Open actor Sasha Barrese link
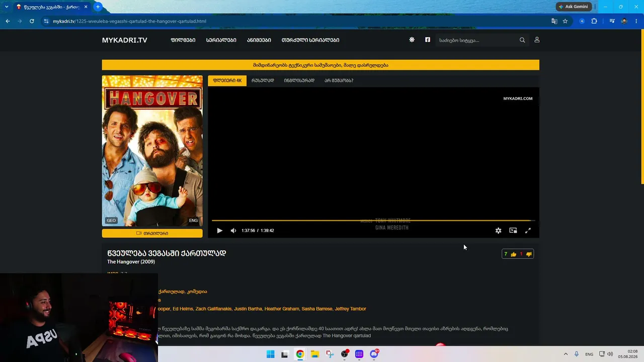Viewport: 644px width, 362px height. pyautogui.click(x=317, y=309)
